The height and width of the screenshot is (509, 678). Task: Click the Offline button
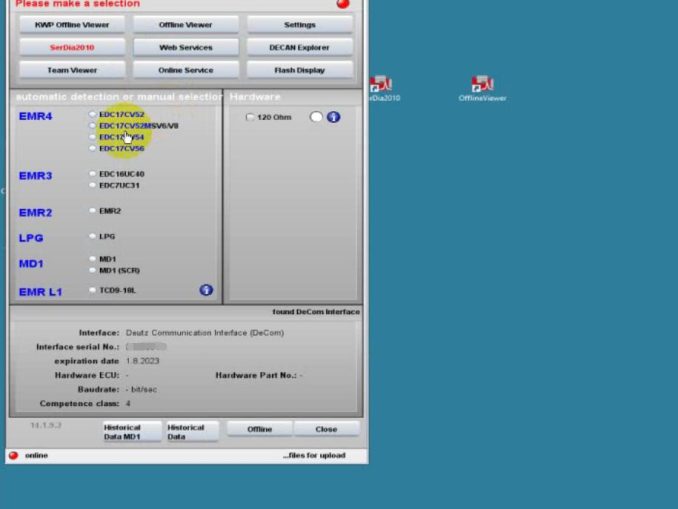[259, 429]
